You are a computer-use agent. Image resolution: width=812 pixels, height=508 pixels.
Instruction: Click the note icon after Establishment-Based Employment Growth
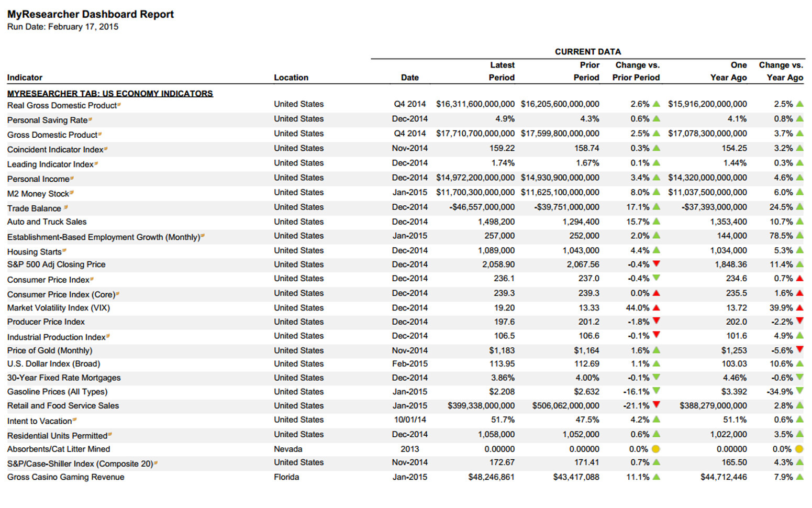203,236
